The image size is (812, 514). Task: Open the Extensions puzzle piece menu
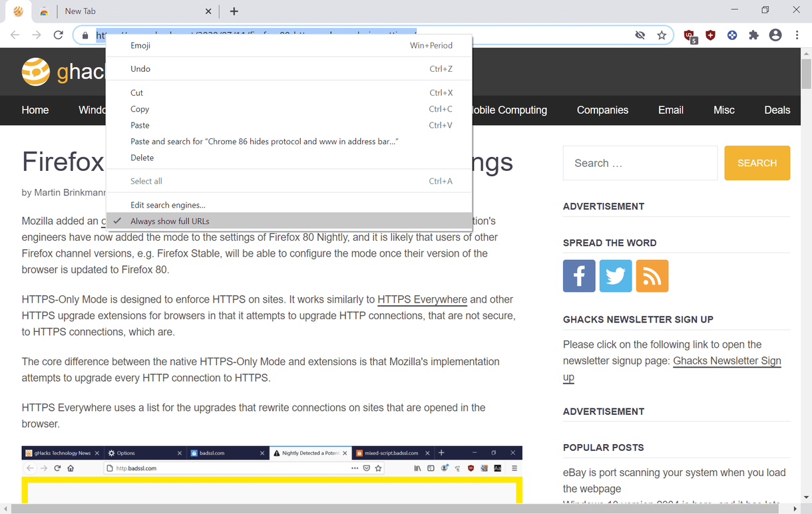point(753,35)
